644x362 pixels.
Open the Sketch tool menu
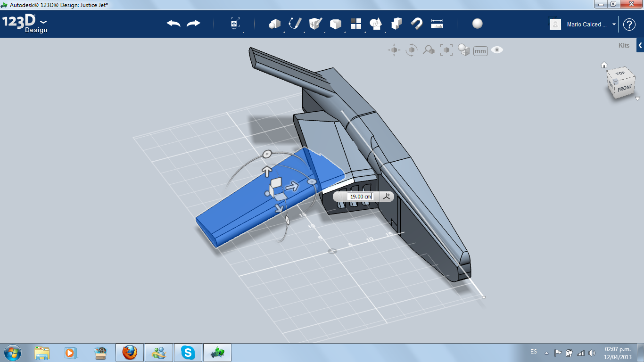[295, 24]
